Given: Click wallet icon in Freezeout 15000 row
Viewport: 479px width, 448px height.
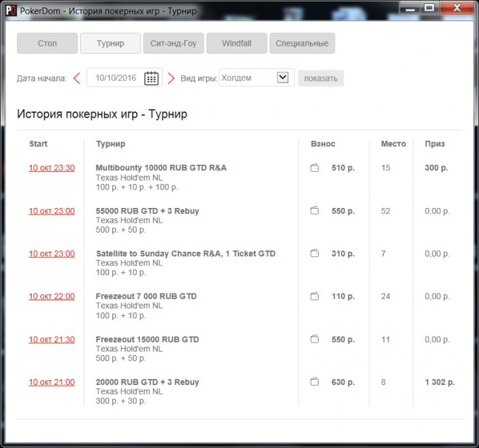Looking at the screenshot, I should click(315, 339).
